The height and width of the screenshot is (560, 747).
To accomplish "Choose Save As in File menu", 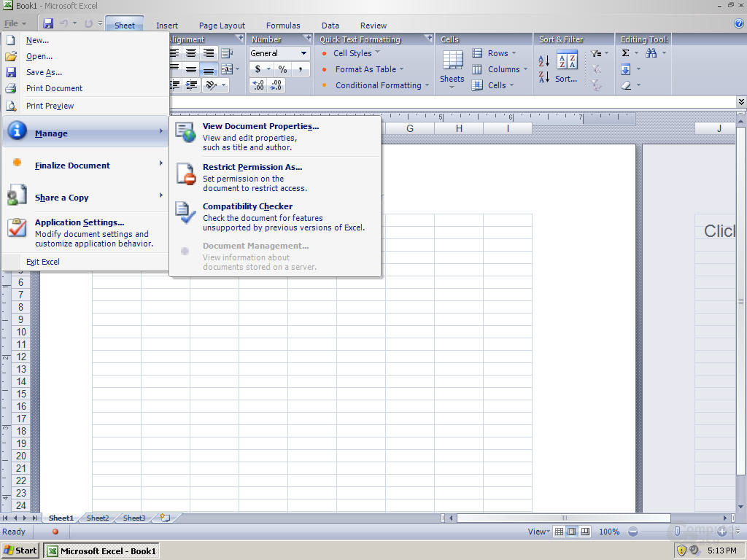I will pos(85,72).
